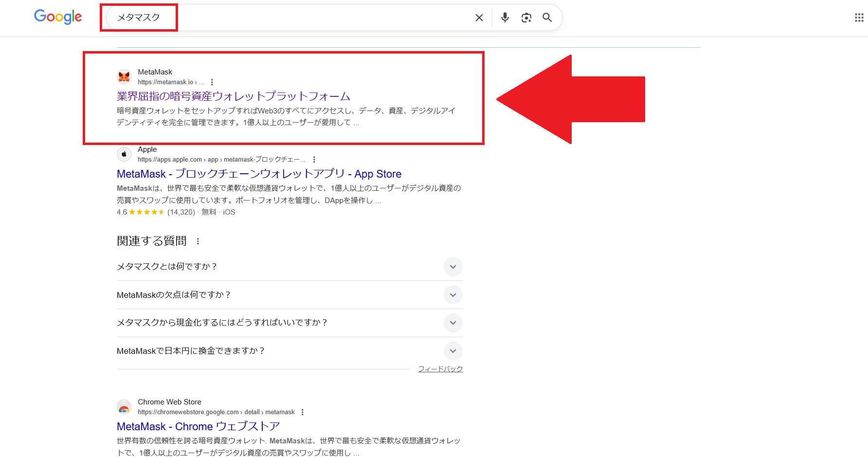The image size is (868, 457).
Task: Clear the search box with the X button
Action: coord(479,18)
